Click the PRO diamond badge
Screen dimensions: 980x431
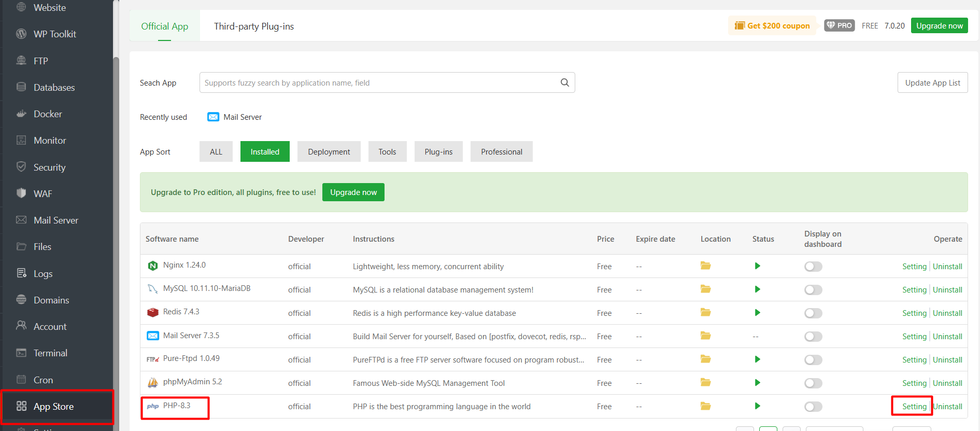pos(839,25)
